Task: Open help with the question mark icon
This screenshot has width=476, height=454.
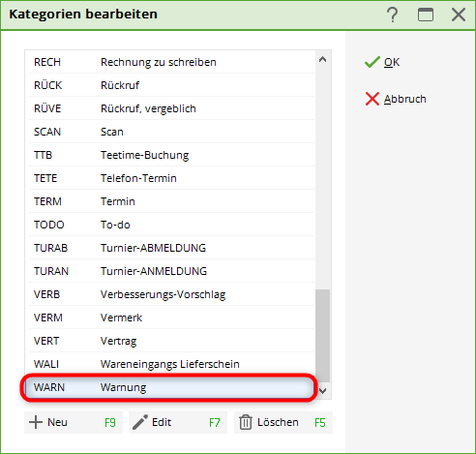Action: point(393,15)
